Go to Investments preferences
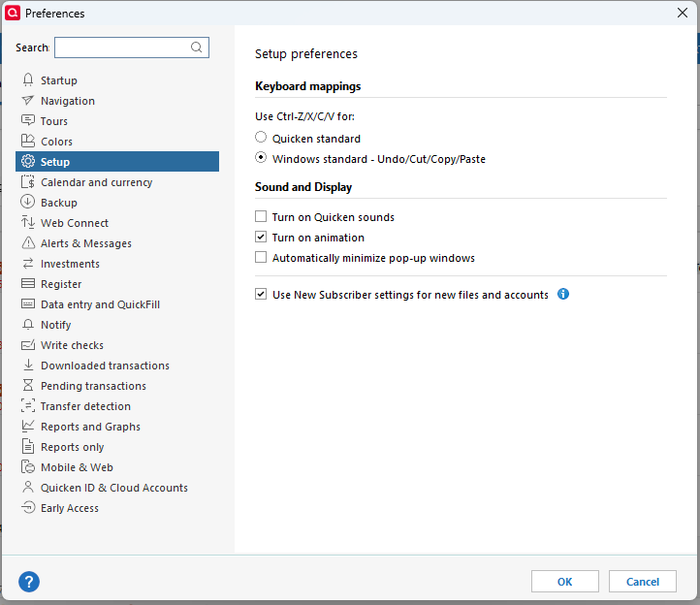This screenshot has height=605, width=700. (x=70, y=264)
